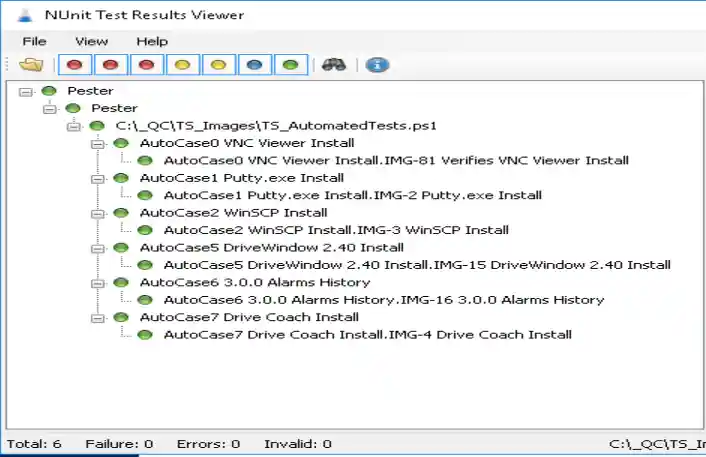This screenshot has width=706, height=457.
Task: Click green icon of TS_AutomatedTests.ps1 node
Action: pyautogui.click(x=97, y=126)
